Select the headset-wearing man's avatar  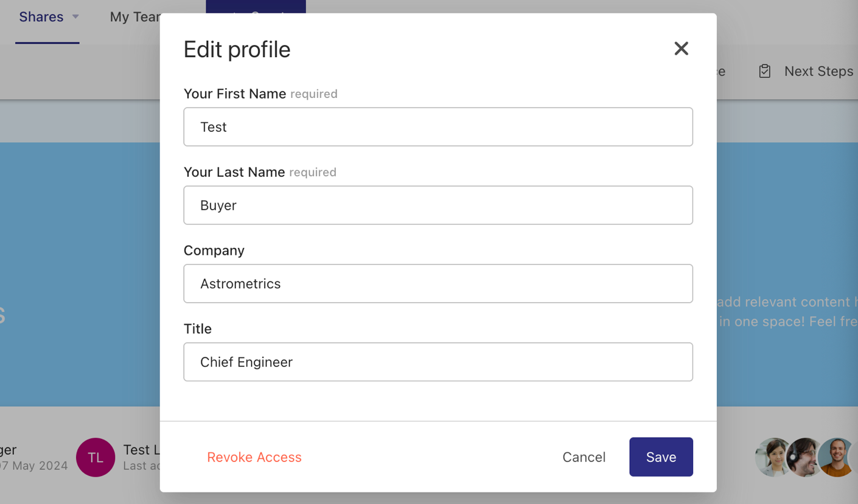(x=803, y=457)
